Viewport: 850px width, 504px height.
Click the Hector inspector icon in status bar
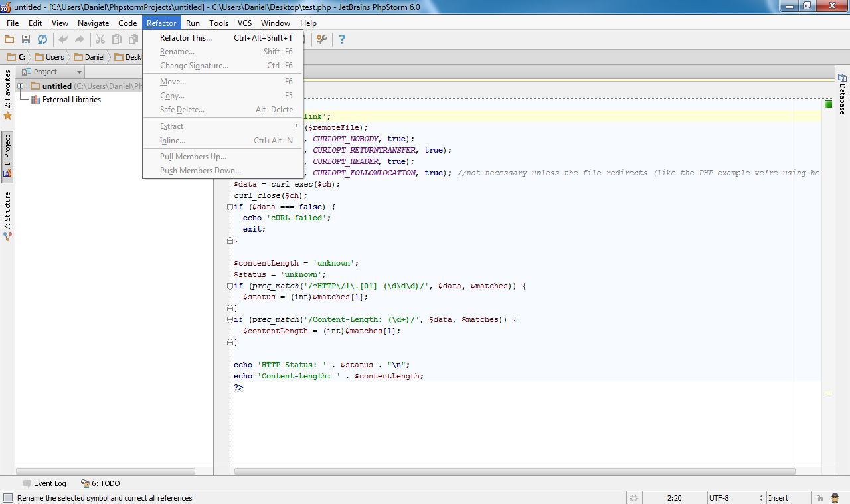pyautogui.click(x=835, y=498)
